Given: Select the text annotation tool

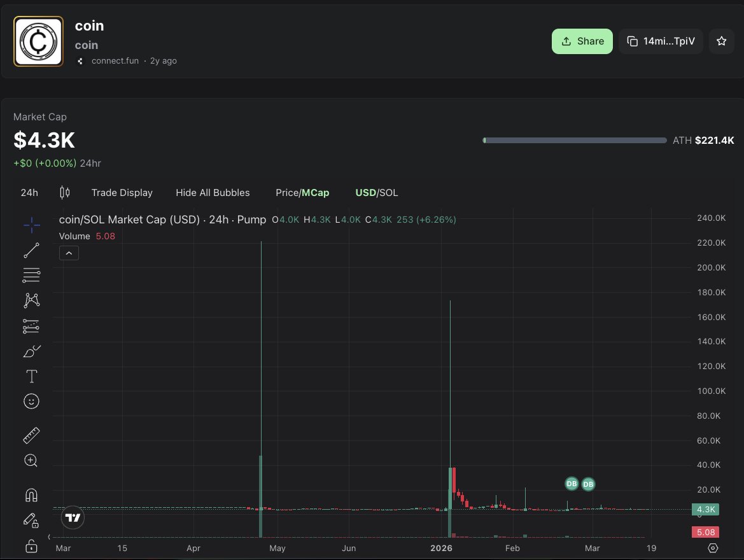Looking at the screenshot, I should coord(31,376).
